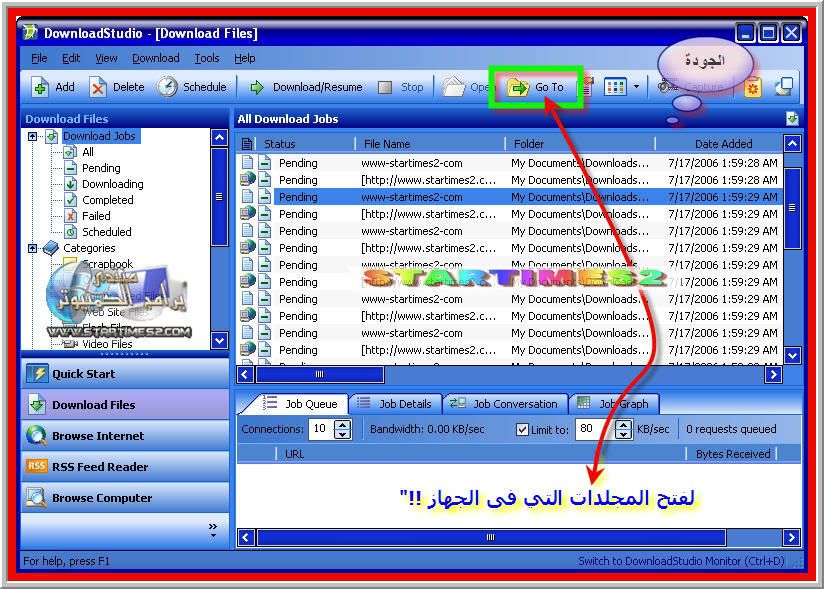Click the view grid icon in toolbar
This screenshot has height=589, width=824.
point(615,87)
